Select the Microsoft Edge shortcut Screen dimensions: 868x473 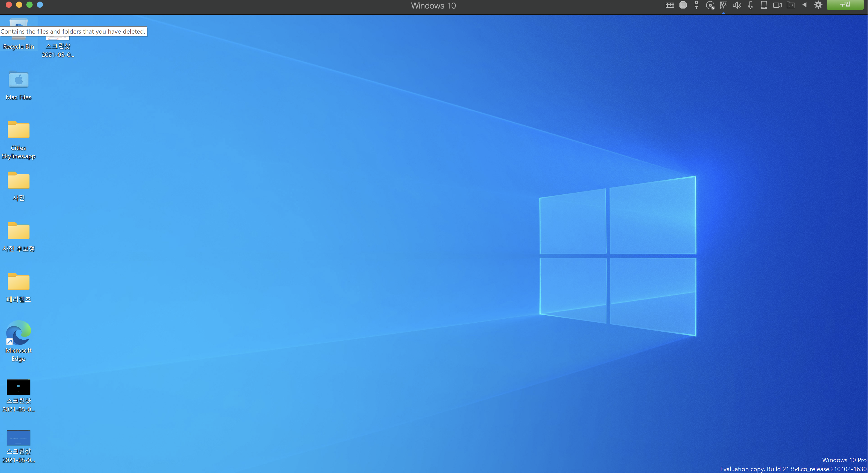(x=19, y=333)
